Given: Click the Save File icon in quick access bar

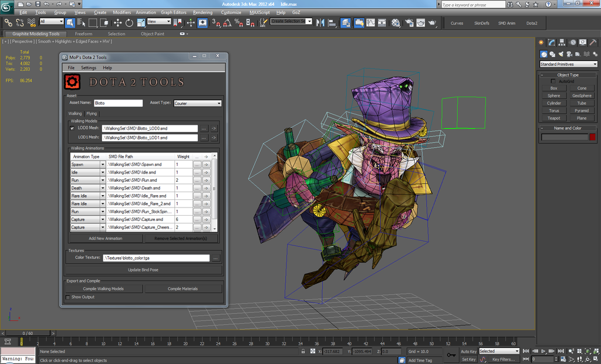Looking at the screenshot, I should [x=38, y=4].
